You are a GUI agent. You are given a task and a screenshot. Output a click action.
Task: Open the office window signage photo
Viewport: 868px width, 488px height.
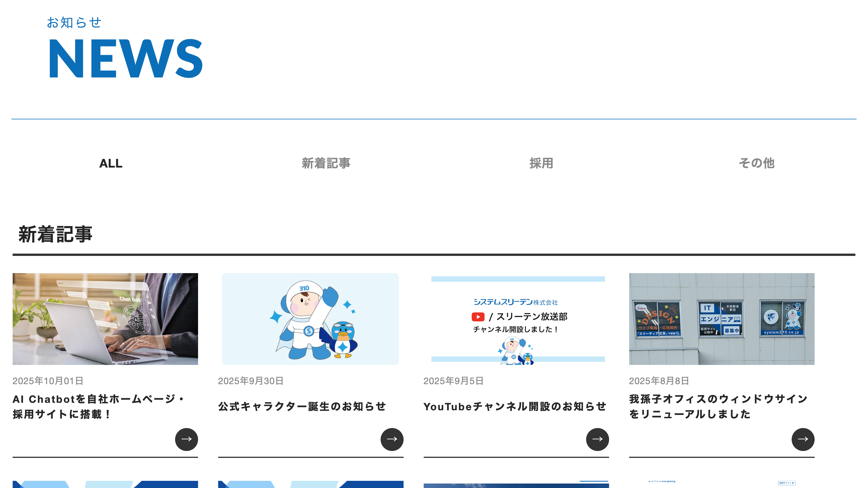coord(721,319)
